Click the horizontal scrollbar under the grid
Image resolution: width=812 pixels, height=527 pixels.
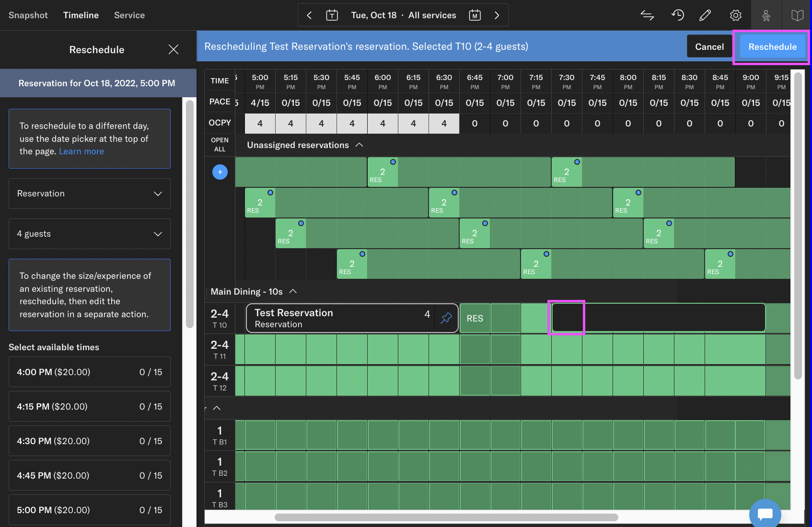446,517
